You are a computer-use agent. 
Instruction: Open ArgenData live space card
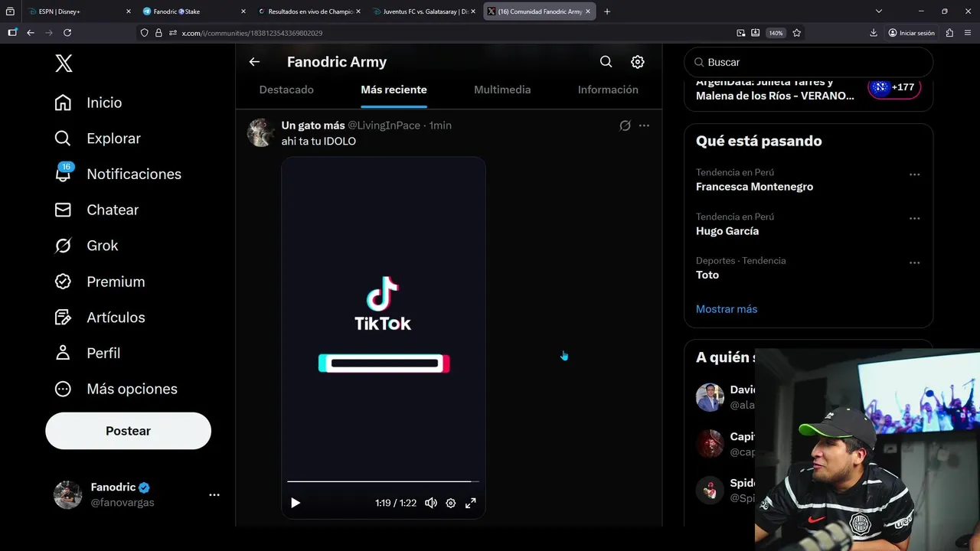pos(808,89)
